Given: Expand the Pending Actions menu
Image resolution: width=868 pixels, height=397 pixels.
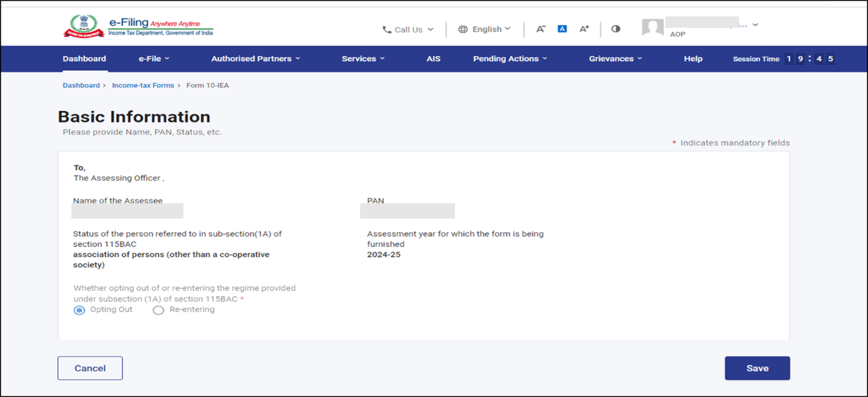Looking at the screenshot, I should [509, 59].
